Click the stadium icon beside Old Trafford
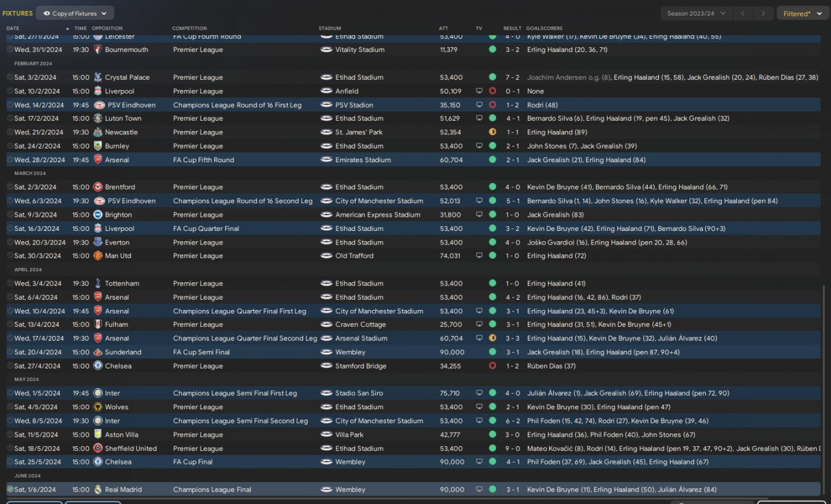Screen dimensions: 831x504 (x=326, y=256)
